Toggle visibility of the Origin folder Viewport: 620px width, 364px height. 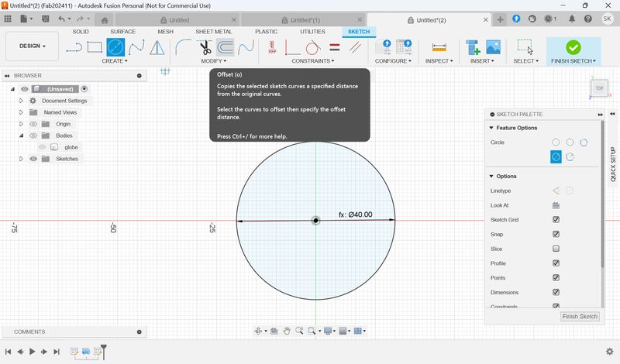click(x=33, y=124)
